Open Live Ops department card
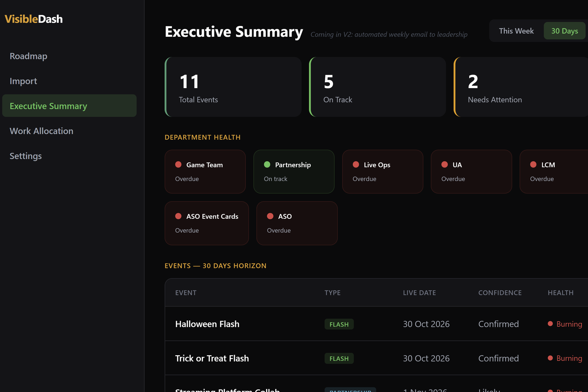This screenshot has height=392, width=588. pyautogui.click(x=383, y=171)
